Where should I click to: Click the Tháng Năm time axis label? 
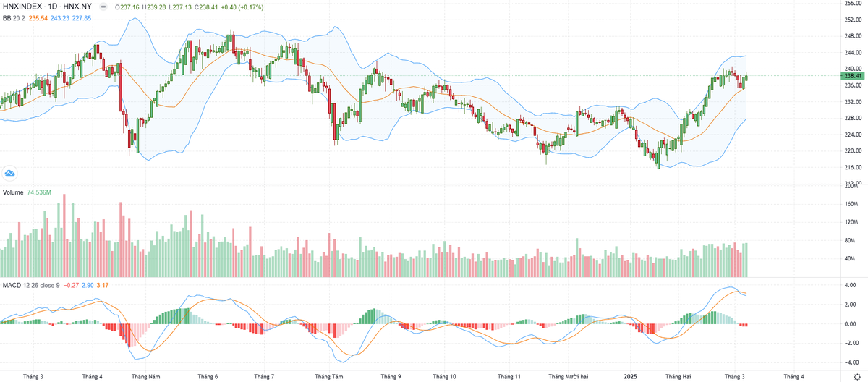(x=145, y=376)
